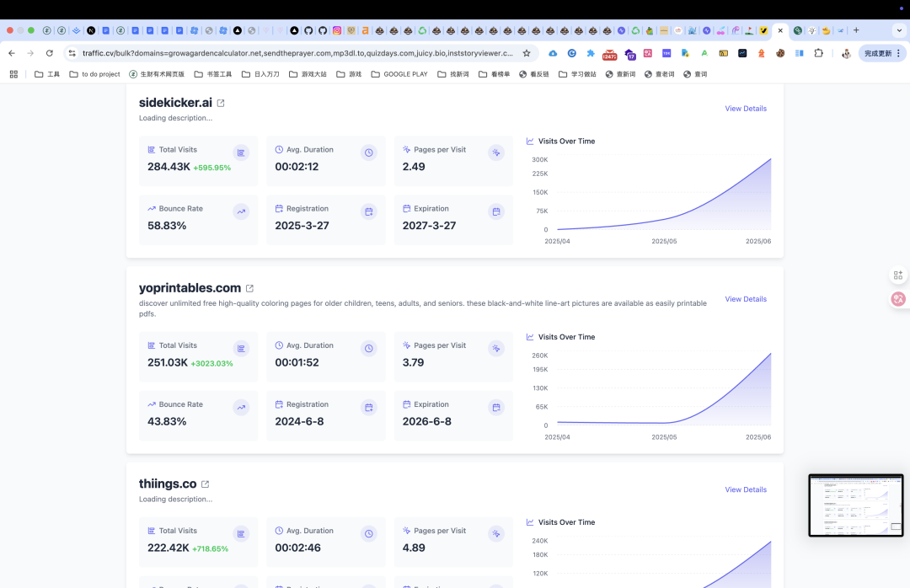Open thiings.co external link icon

(x=205, y=484)
